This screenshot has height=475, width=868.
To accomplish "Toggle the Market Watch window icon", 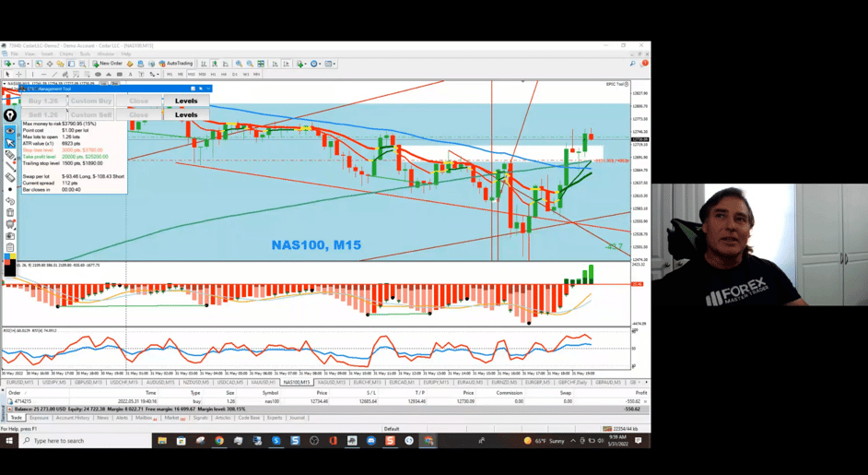I will point(39,64).
